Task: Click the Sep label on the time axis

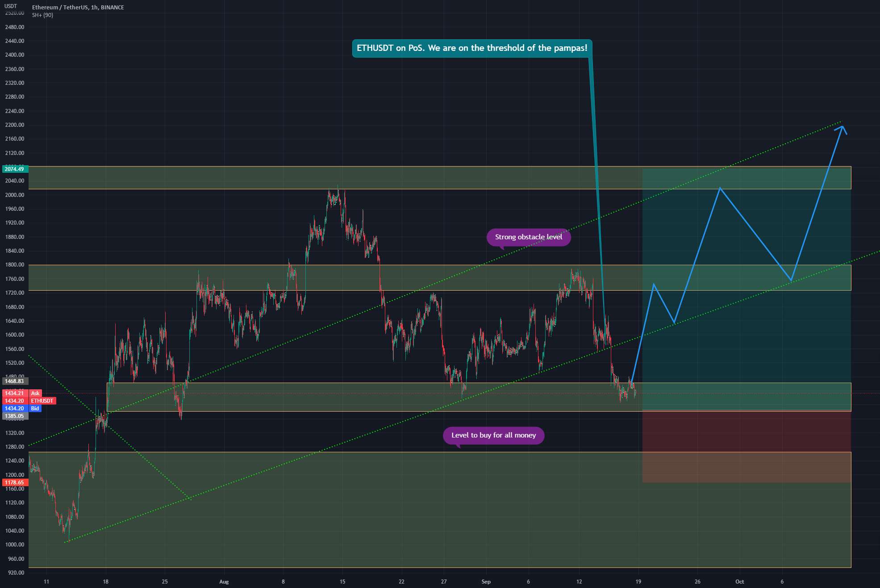Action: (486, 582)
